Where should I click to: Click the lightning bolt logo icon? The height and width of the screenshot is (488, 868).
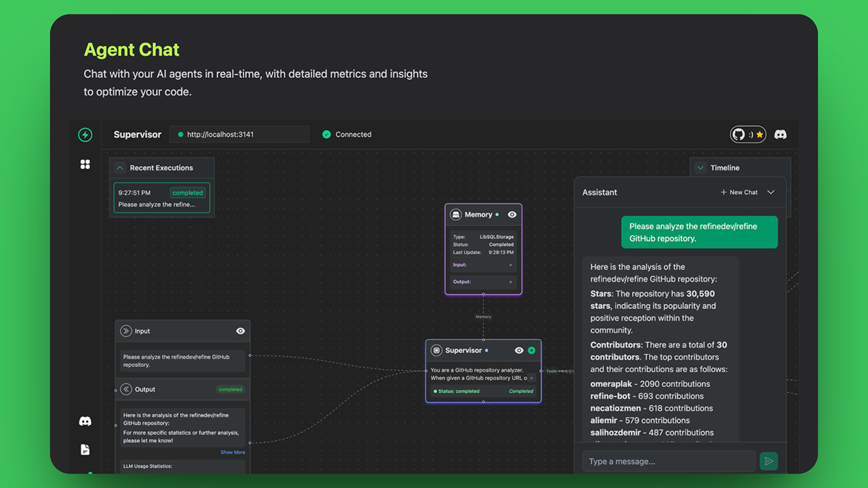point(85,135)
